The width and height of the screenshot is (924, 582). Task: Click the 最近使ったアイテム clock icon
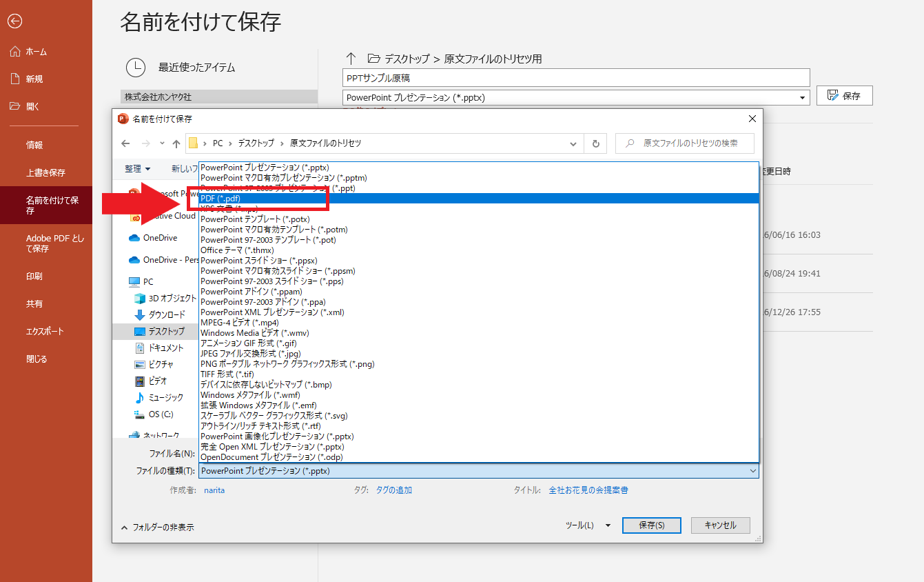136,67
